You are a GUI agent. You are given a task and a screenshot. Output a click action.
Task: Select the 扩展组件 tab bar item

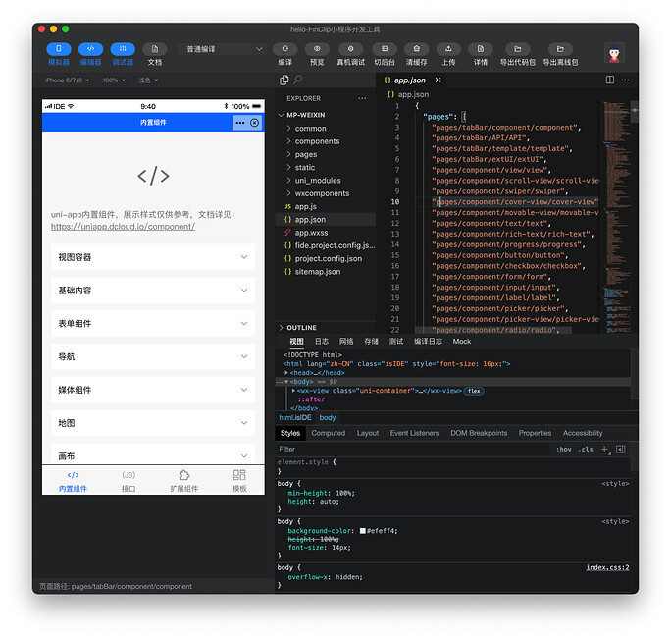point(184,481)
